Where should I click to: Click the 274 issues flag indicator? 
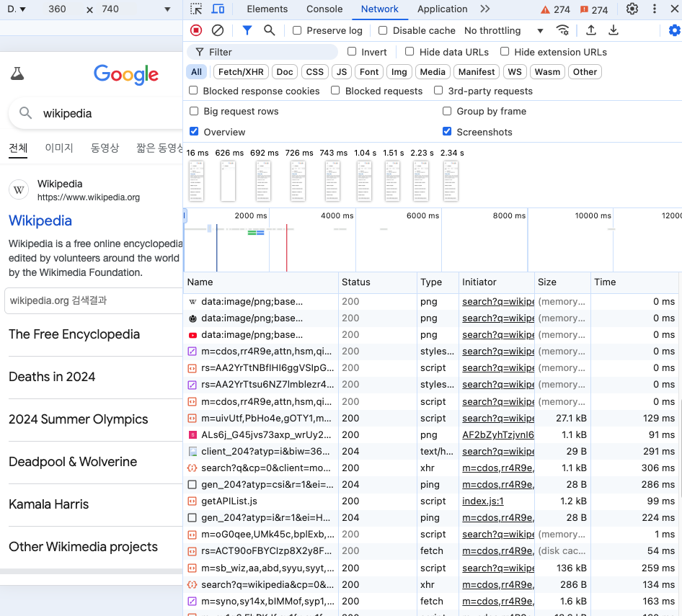[x=594, y=9]
